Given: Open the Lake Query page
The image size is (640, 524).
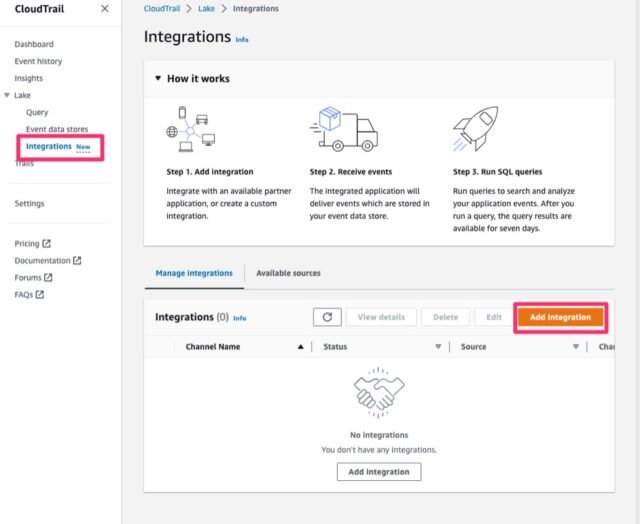Looking at the screenshot, I should (x=37, y=112).
